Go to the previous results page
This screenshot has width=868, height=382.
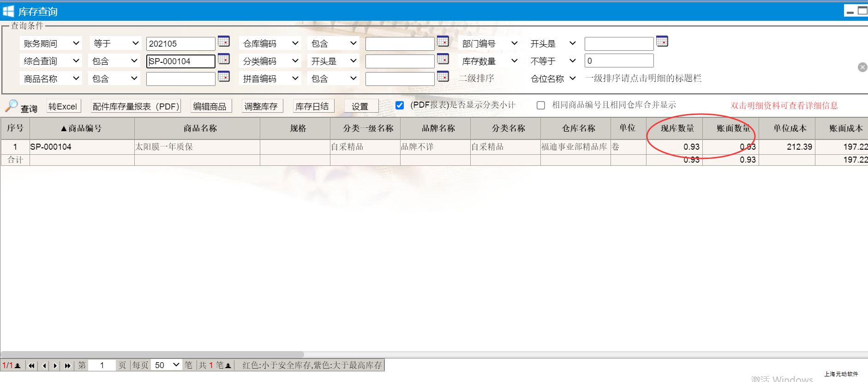click(44, 365)
